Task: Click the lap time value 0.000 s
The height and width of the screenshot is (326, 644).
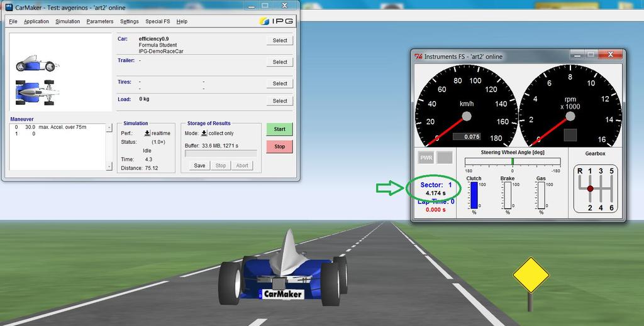Action: click(x=435, y=210)
